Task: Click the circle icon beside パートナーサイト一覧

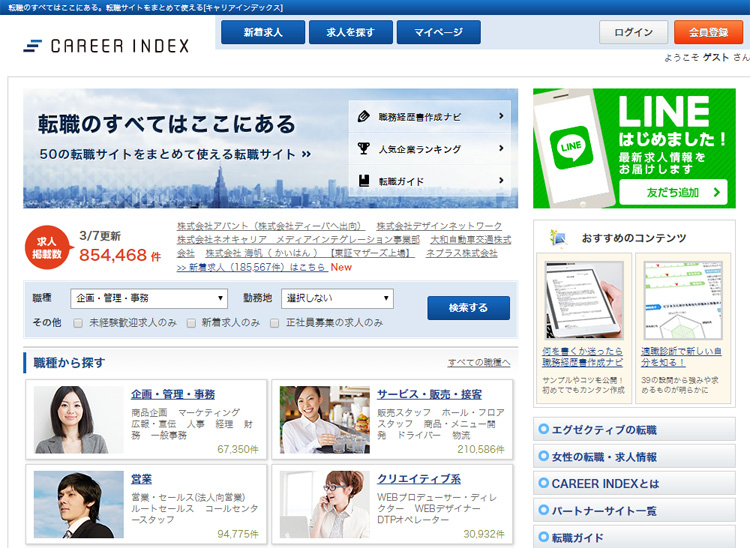Action: (543, 510)
